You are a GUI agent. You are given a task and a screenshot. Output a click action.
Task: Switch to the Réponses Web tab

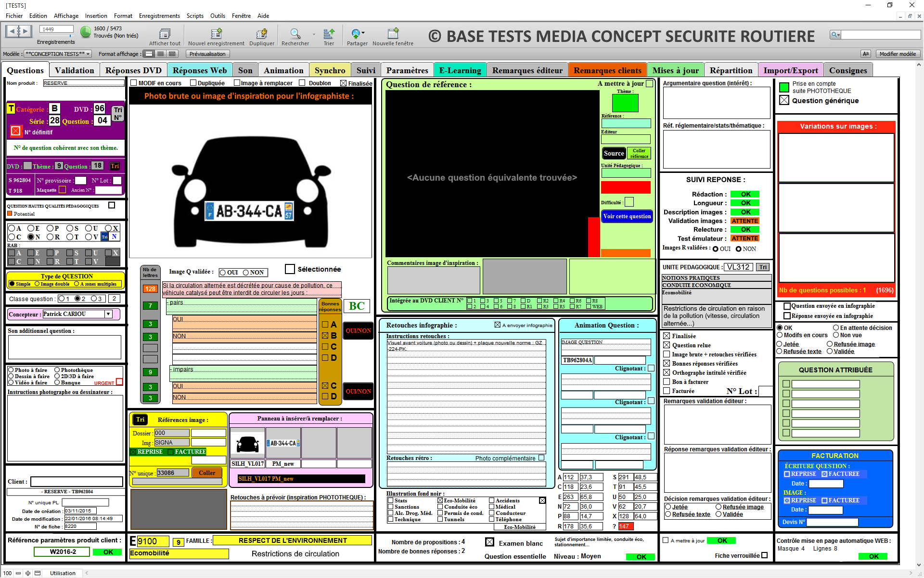pyautogui.click(x=200, y=70)
